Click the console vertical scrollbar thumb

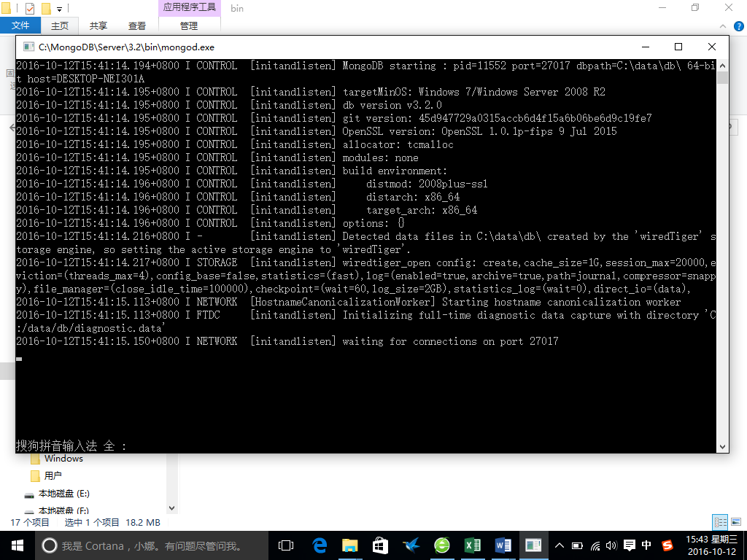pos(722,77)
